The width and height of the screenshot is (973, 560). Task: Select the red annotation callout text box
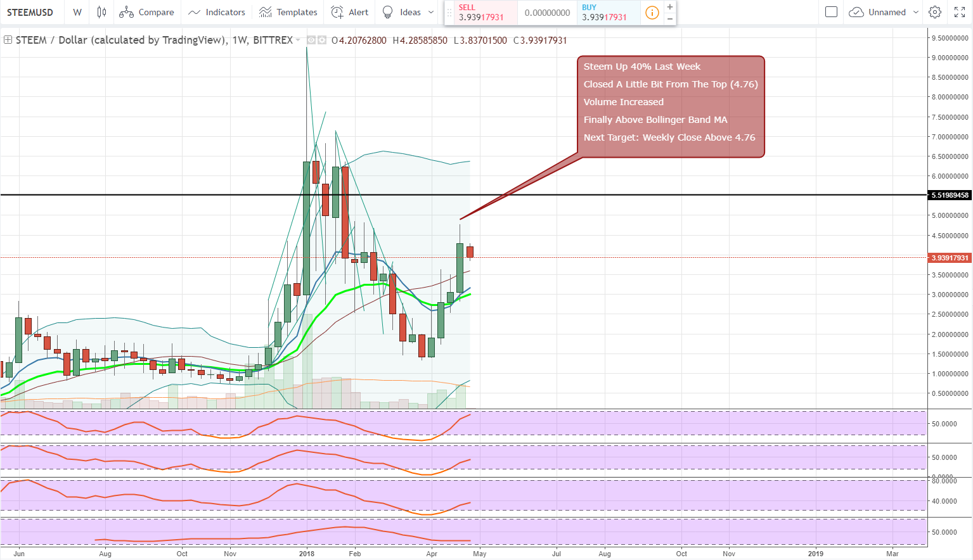pos(671,106)
